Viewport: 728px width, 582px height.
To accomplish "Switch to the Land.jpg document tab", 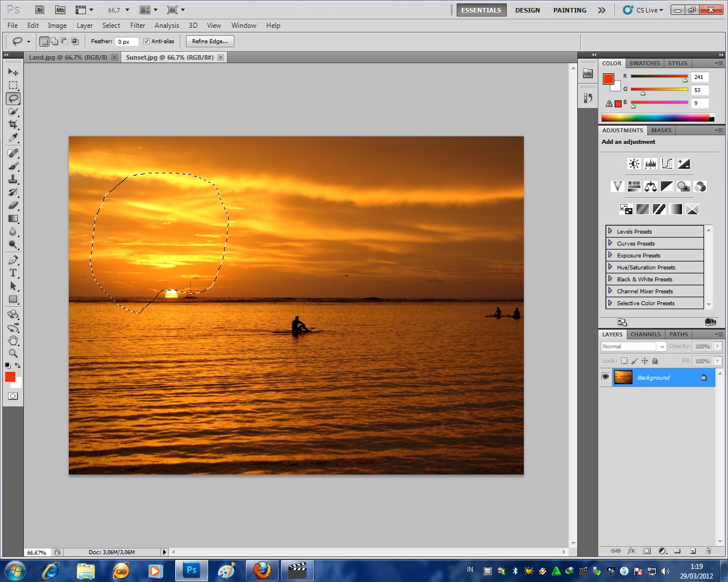I will pos(68,57).
